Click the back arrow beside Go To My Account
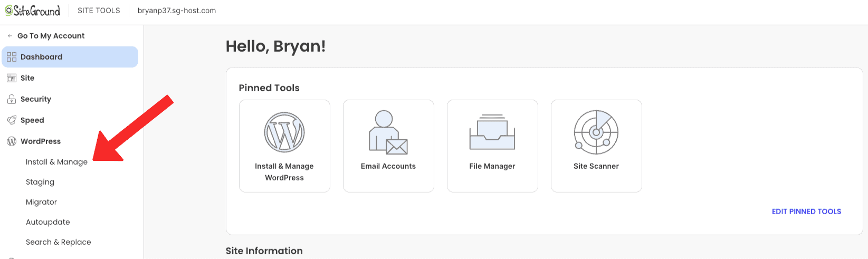 tap(10, 36)
